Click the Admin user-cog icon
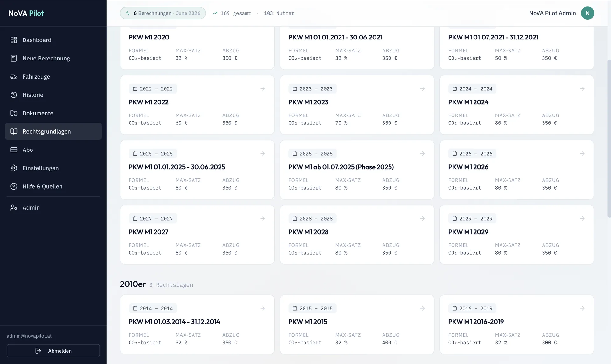Viewport: 611px width, 364px height. click(14, 207)
